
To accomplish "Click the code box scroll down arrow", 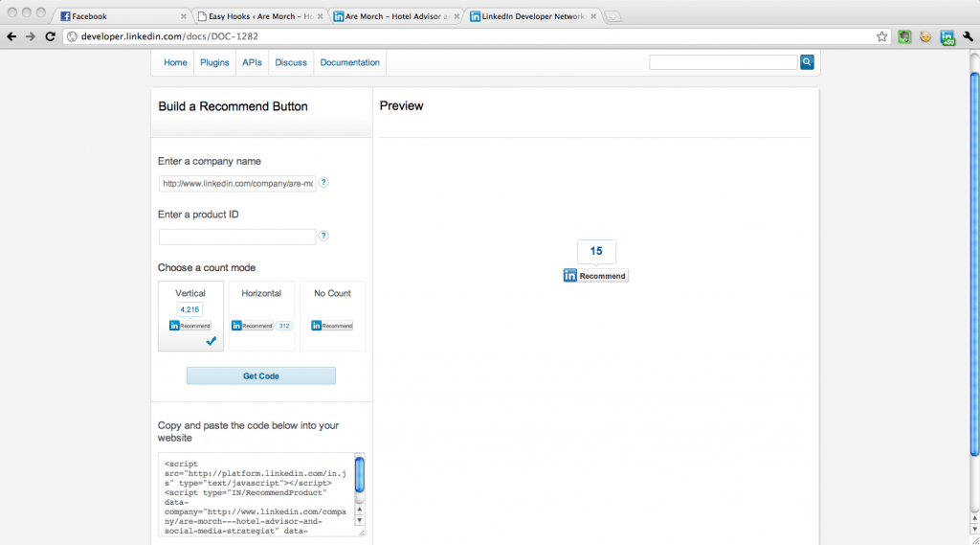I will pyautogui.click(x=360, y=521).
